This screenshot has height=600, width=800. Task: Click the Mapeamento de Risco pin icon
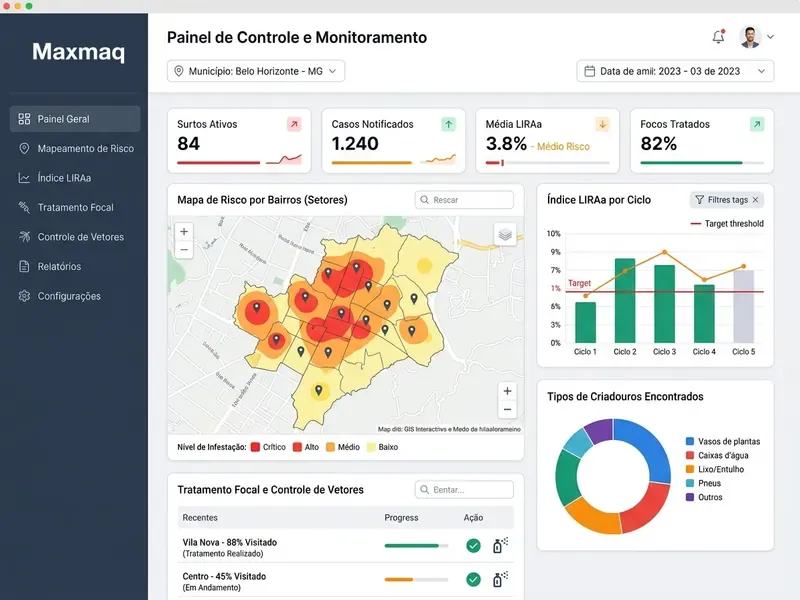pos(24,148)
